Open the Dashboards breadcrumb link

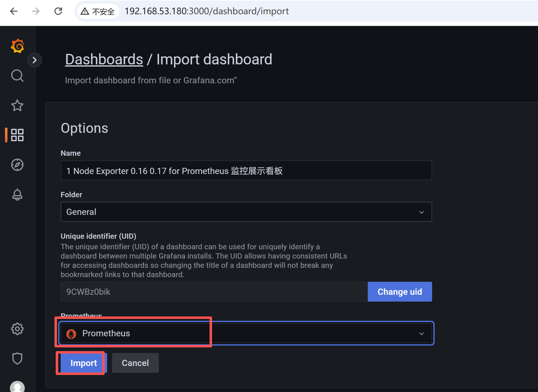tap(104, 59)
